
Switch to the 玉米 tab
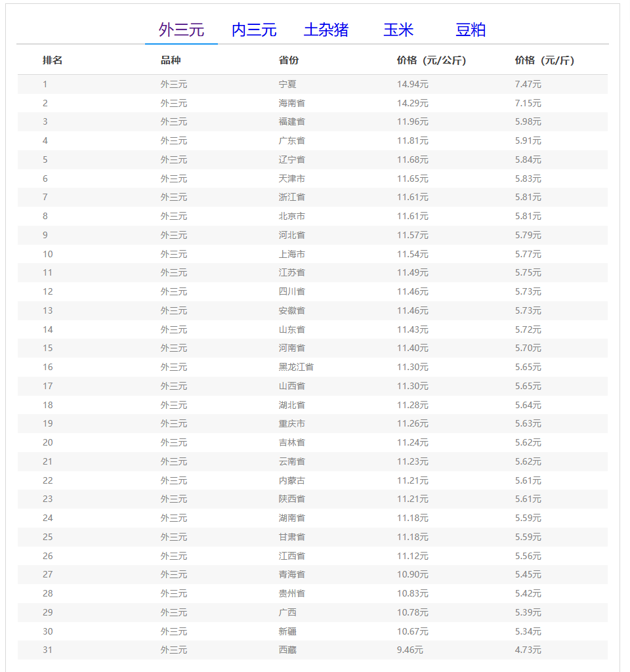coord(398,30)
